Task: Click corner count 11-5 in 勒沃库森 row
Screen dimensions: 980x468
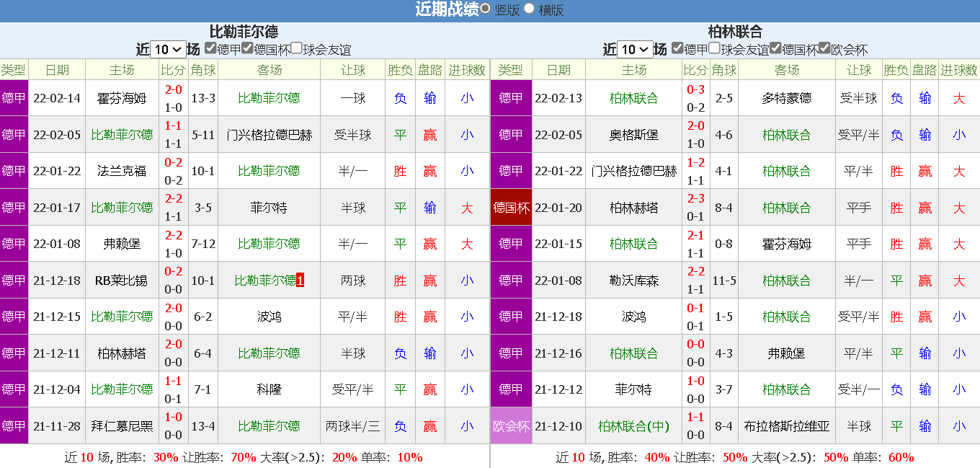Action: tap(724, 281)
